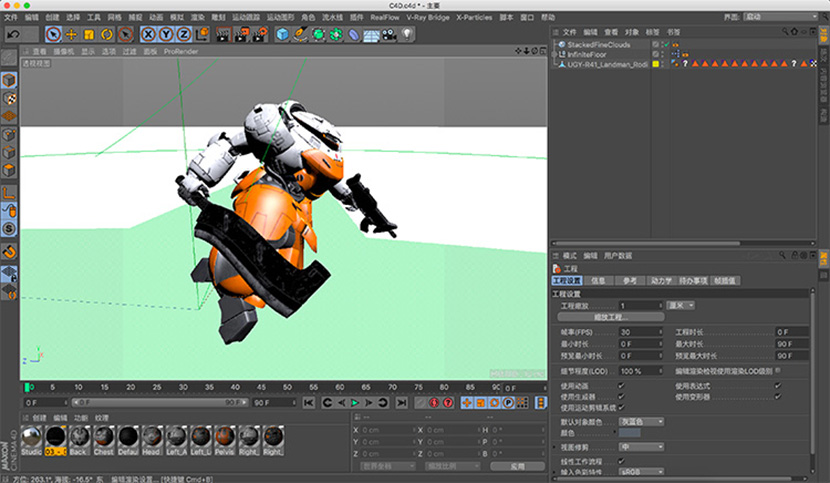830x483 pixels.
Task: Open the X-Particles menu
Action: click(x=474, y=17)
